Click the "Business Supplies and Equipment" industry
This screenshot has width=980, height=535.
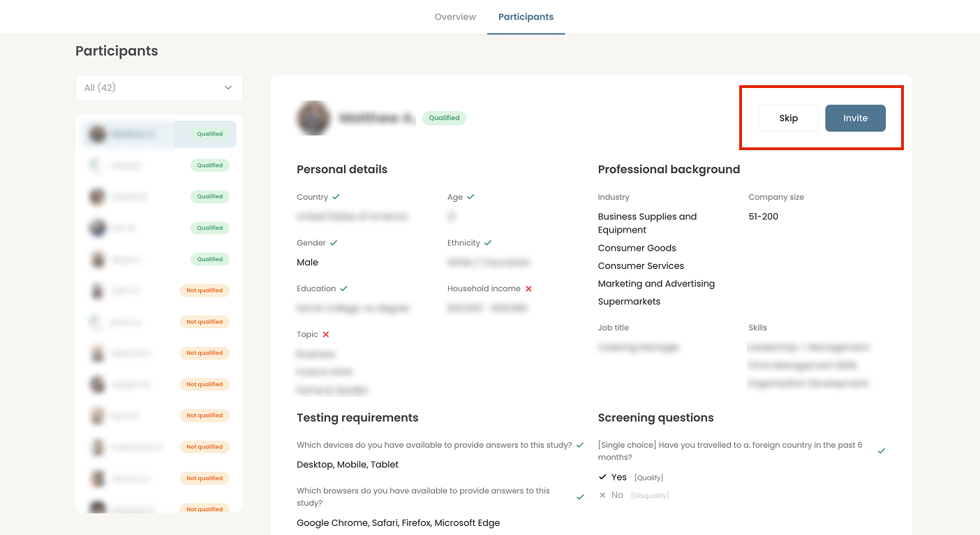click(647, 223)
